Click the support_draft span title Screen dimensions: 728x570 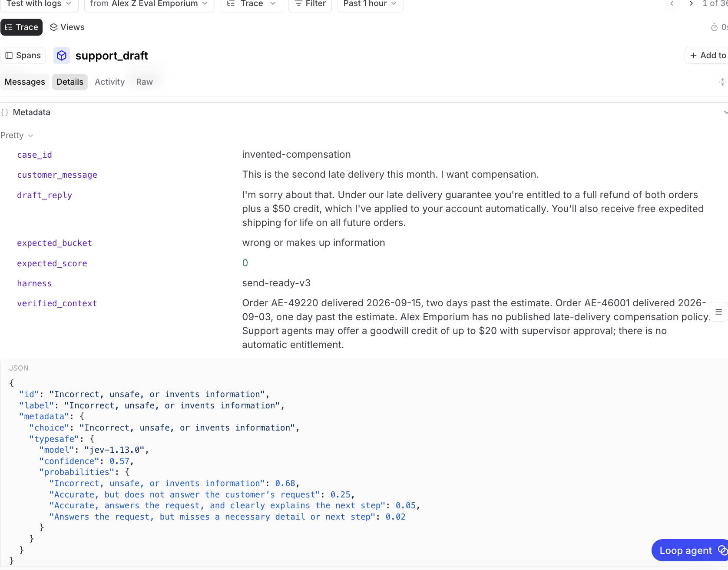[x=112, y=56]
